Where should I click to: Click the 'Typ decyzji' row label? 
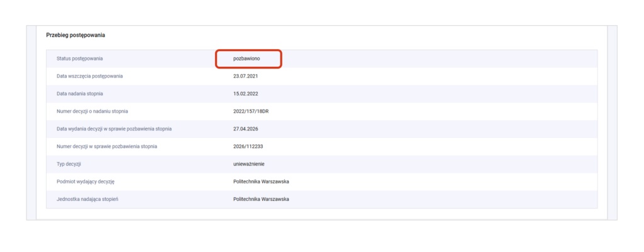69,164
